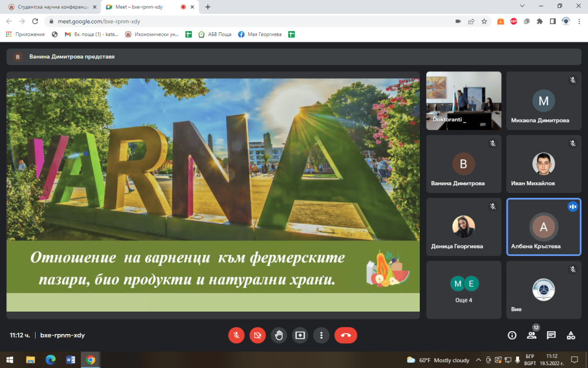Viewport: 588px width, 368px height.
Task: Open the orange shopping bag extension
Action: (x=500, y=21)
